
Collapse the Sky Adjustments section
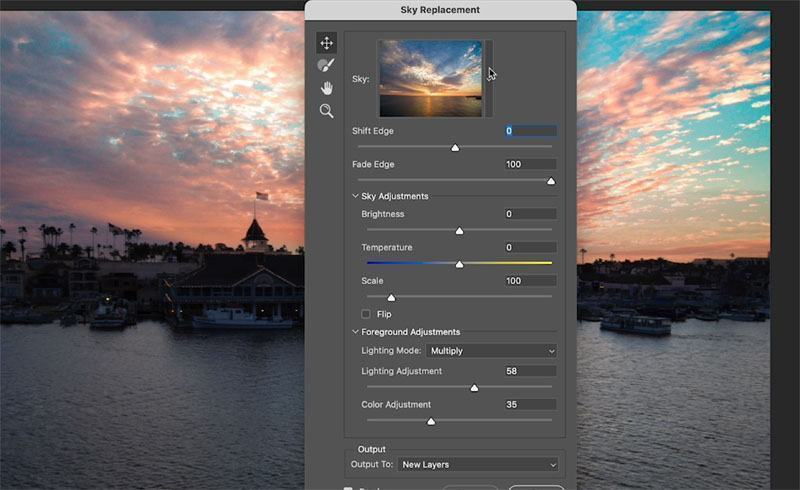[x=355, y=197]
